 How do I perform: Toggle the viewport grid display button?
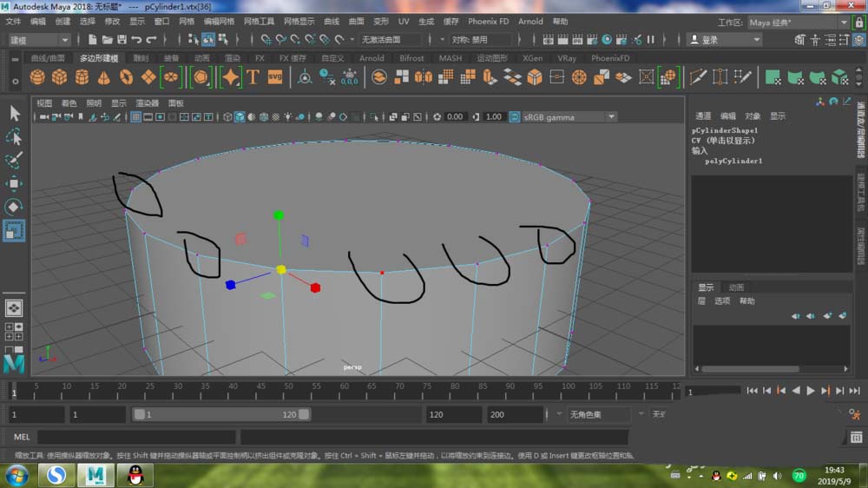135,117
